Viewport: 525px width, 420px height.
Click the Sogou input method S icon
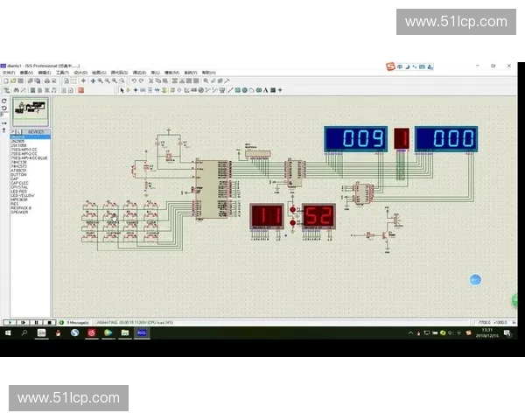(394, 66)
